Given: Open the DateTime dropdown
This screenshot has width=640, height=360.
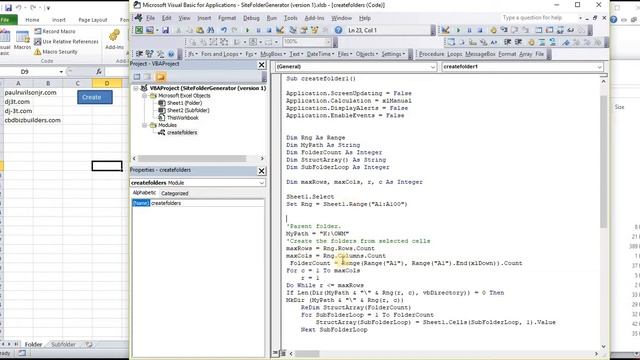Looking at the screenshot, I should (x=320, y=54).
